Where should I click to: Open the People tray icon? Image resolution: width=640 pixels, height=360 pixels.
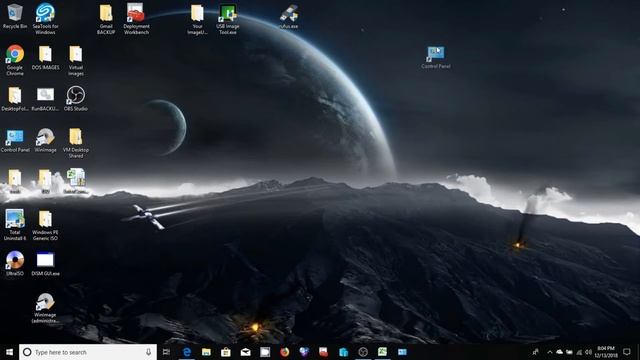[x=535, y=352]
